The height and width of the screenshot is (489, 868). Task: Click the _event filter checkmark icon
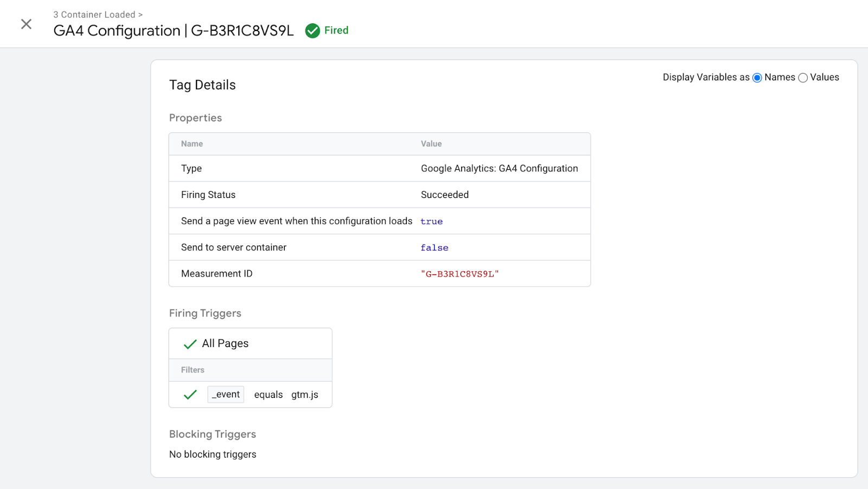tap(190, 395)
